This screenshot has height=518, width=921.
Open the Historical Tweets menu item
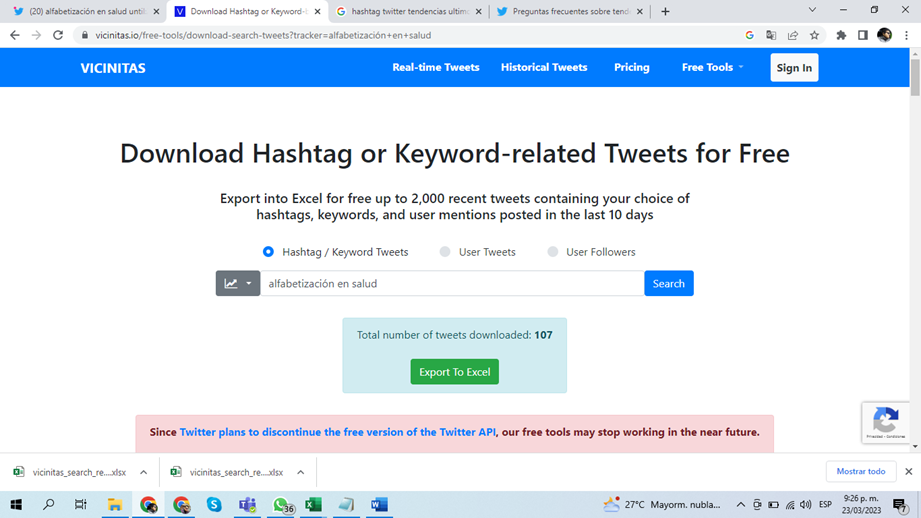[x=544, y=67]
